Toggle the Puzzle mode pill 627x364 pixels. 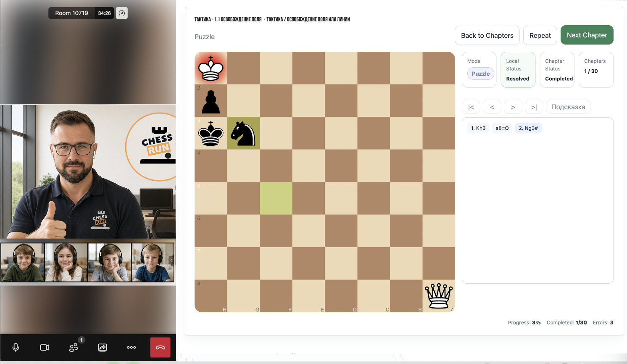click(481, 74)
